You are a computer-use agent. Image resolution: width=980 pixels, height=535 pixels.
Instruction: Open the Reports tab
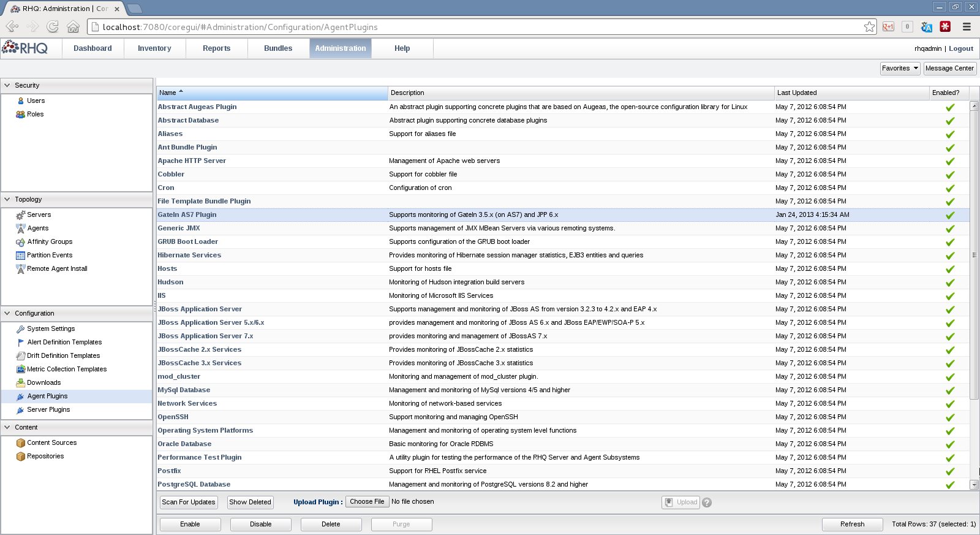(x=217, y=48)
